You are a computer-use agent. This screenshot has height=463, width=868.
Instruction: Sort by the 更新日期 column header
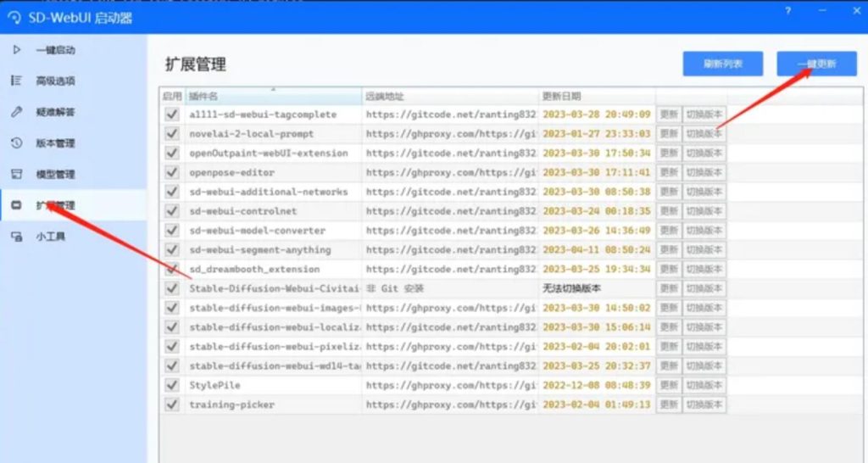click(596, 97)
